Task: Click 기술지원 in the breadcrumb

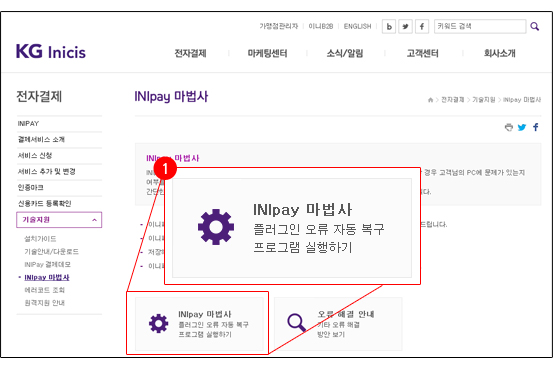Action: (x=484, y=100)
